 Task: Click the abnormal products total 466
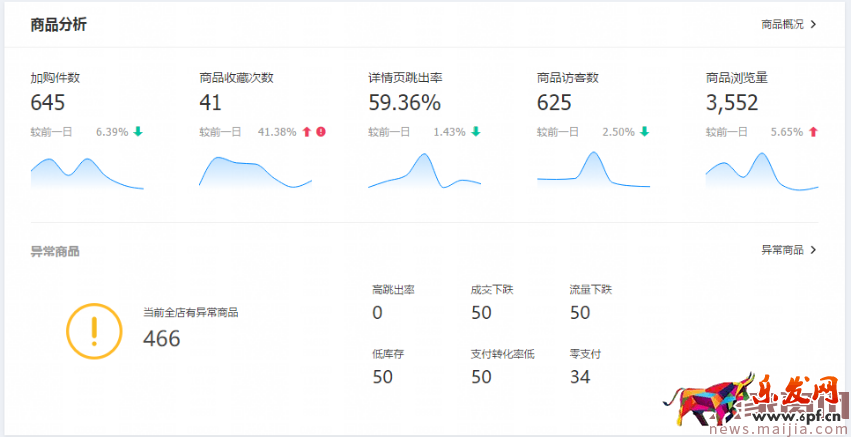(x=162, y=339)
